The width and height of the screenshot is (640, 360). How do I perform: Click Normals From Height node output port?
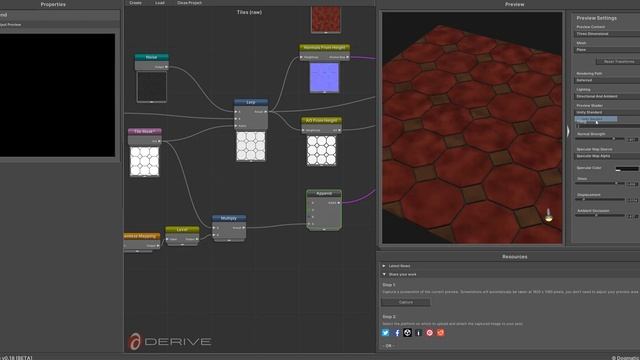point(348,57)
